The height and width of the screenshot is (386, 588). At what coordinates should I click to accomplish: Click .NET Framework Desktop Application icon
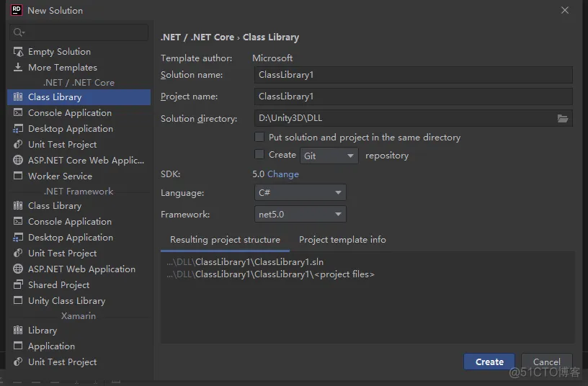tap(18, 237)
